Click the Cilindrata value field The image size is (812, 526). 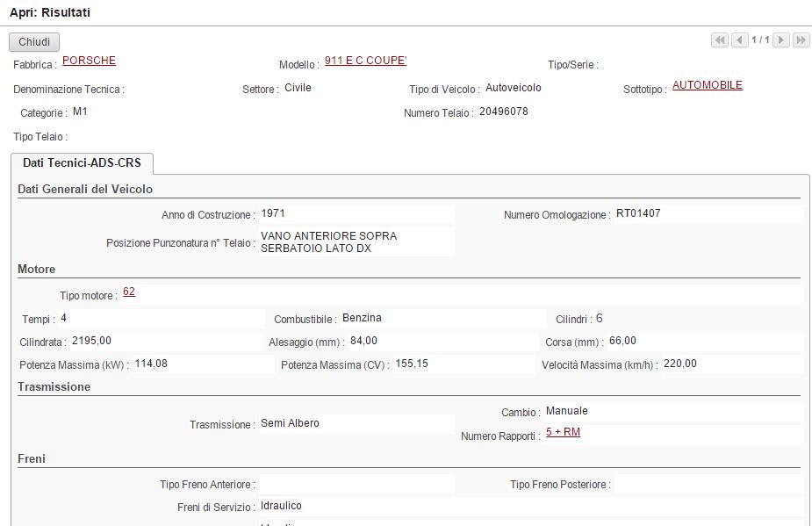[x=165, y=341]
